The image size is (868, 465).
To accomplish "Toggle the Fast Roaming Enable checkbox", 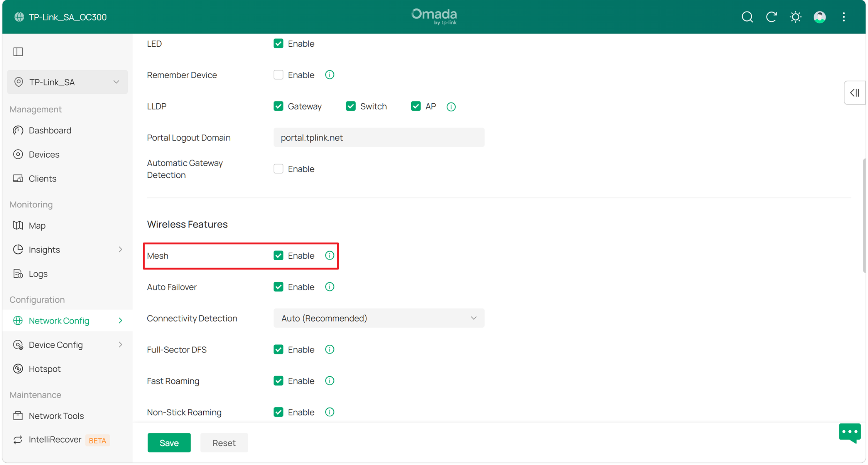I will (x=279, y=381).
